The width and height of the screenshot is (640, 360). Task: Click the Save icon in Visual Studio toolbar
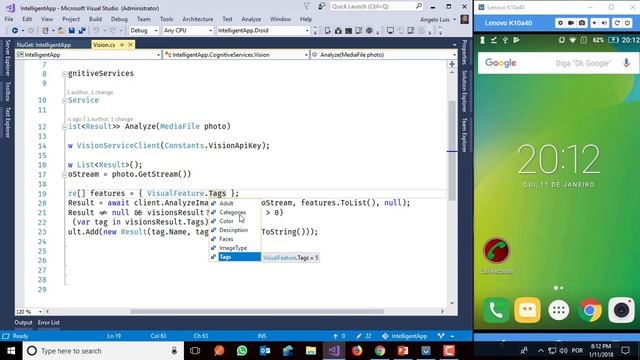click(x=72, y=31)
